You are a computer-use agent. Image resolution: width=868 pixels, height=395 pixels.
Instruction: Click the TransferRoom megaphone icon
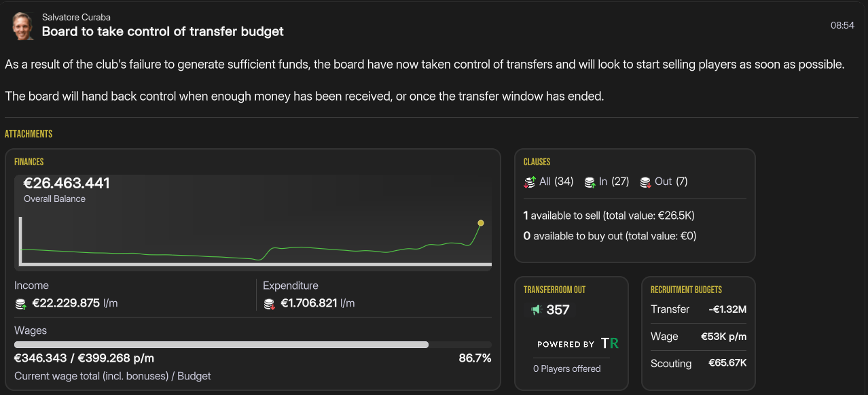coord(536,310)
